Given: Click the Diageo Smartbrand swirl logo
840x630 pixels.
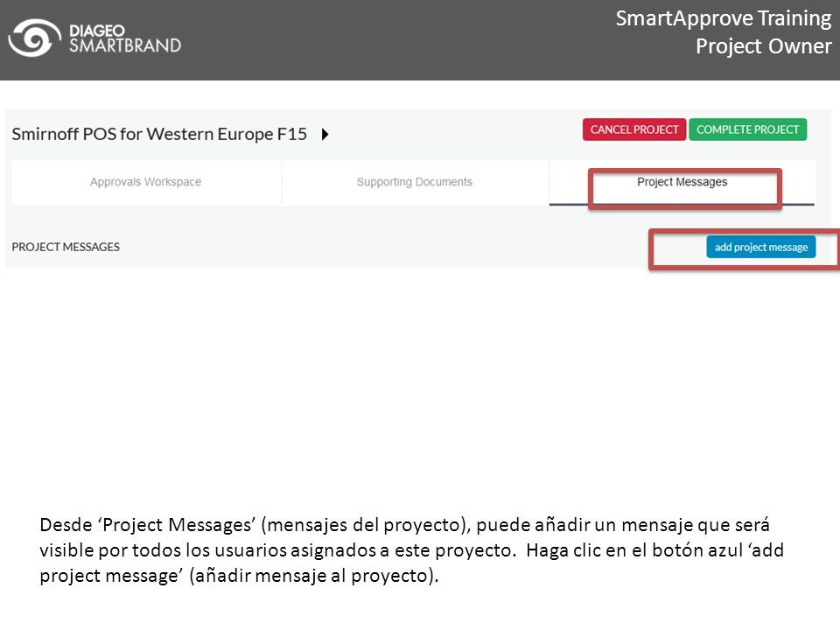Looking at the screenshot, I should coord(34,38).
